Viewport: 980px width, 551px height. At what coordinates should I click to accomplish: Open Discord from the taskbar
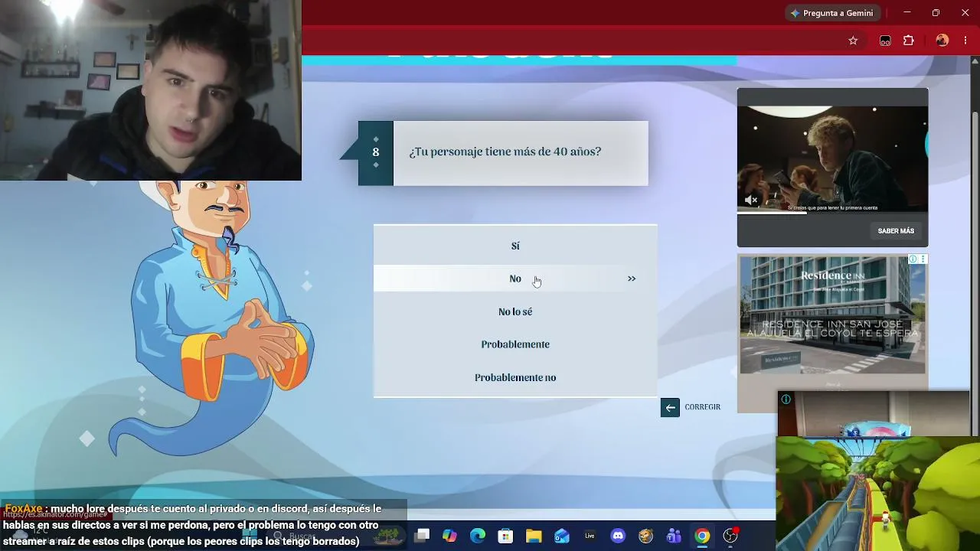click(618, 536)
